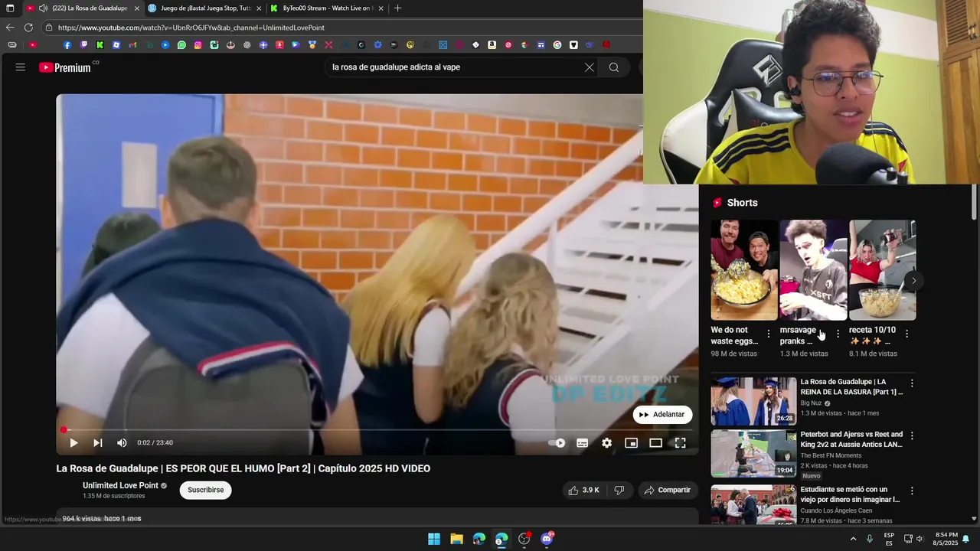This screenshot has width=980, height=551.
Task: Open the Windows Start menu
Action: pos(434,539)
